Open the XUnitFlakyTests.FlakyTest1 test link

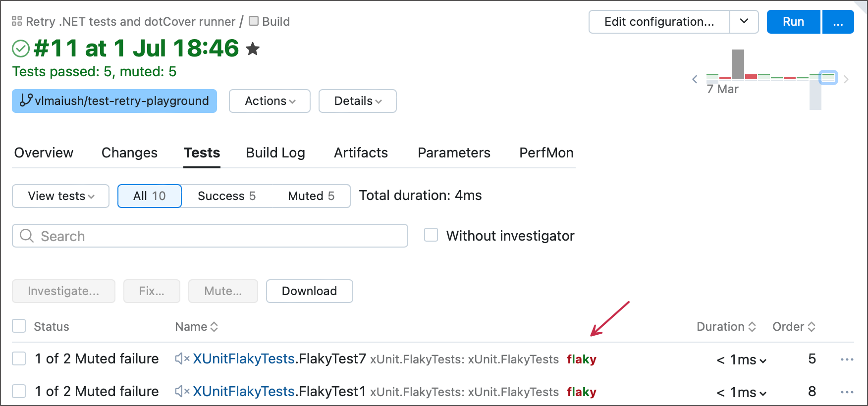click(279, 392)
